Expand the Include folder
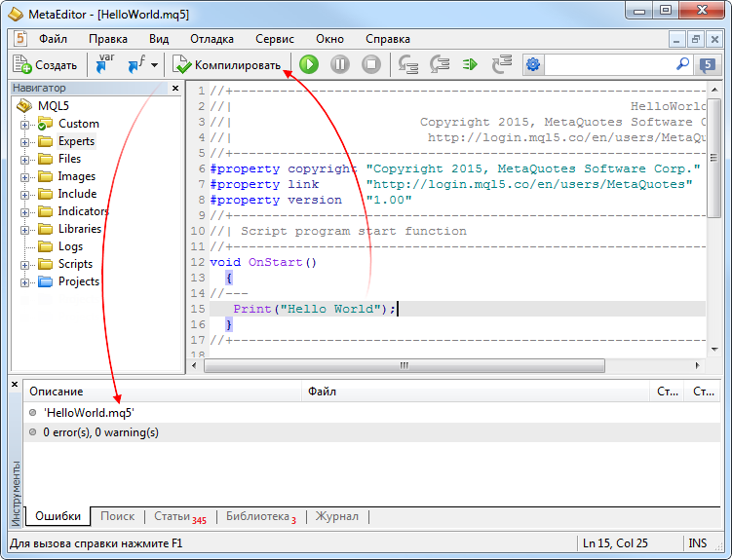The width and height of the screenshot is (732, 560). click(24, 195)
